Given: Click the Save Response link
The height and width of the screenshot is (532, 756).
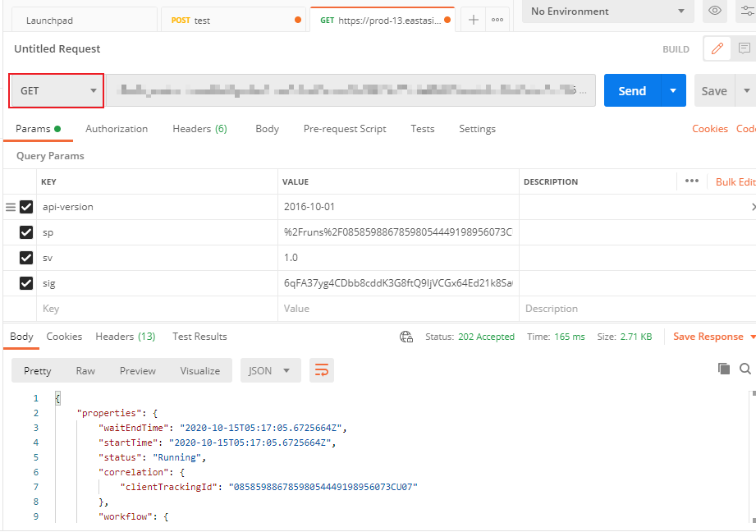Looking at the screenshot, I should [x=708, y=337].
